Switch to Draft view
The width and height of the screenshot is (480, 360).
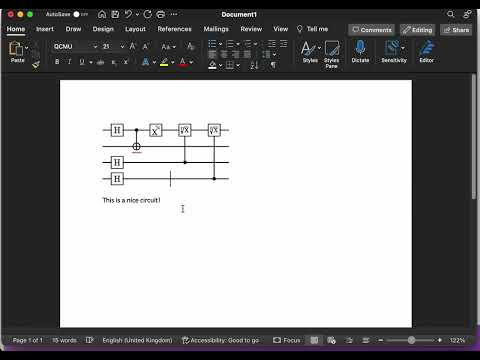click(366, 340)
